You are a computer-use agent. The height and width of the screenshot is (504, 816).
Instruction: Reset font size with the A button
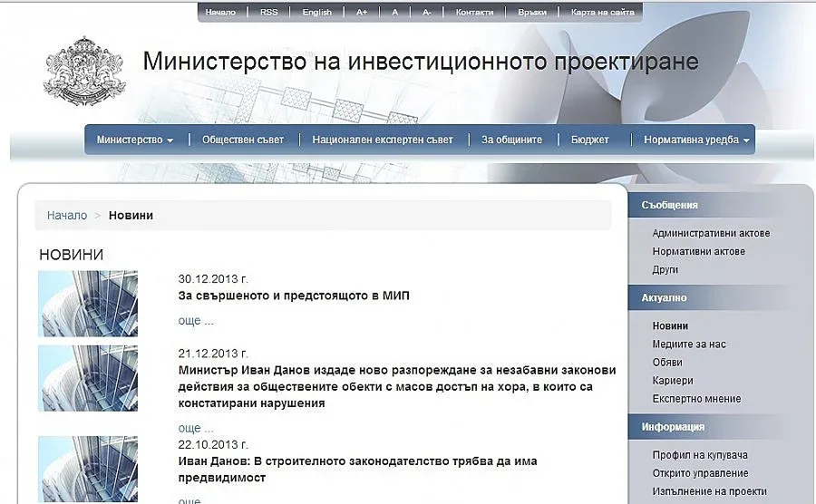(394, 13)
